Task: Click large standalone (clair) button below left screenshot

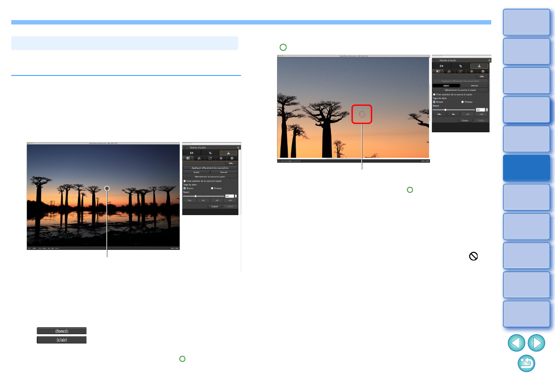Action: [62, 340]
